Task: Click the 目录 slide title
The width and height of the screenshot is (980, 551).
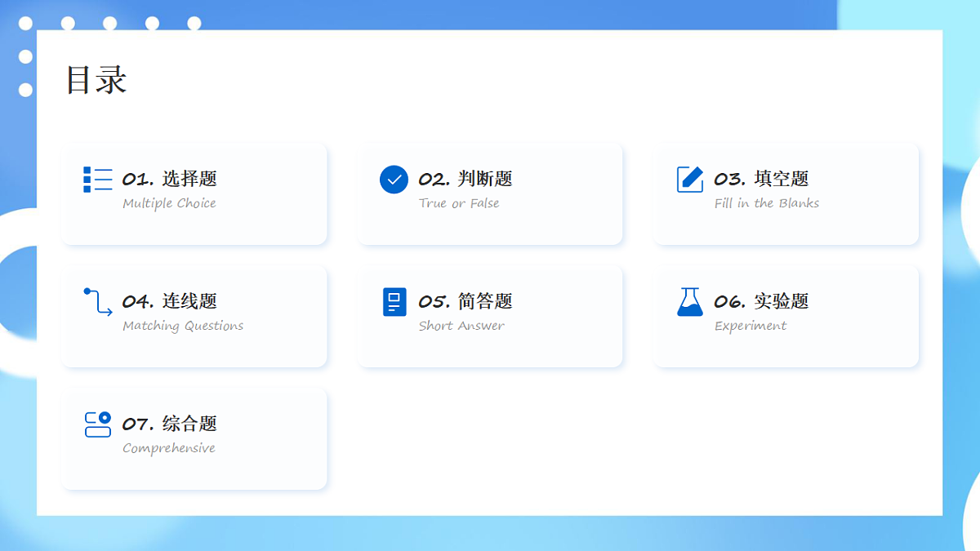Action: pos(96,80)
